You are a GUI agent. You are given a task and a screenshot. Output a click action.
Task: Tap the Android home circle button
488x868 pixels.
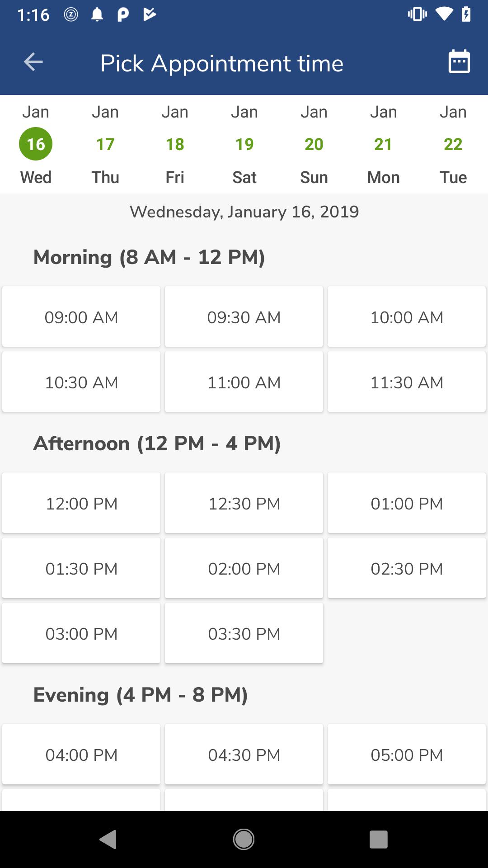click(x=244, y=839)
